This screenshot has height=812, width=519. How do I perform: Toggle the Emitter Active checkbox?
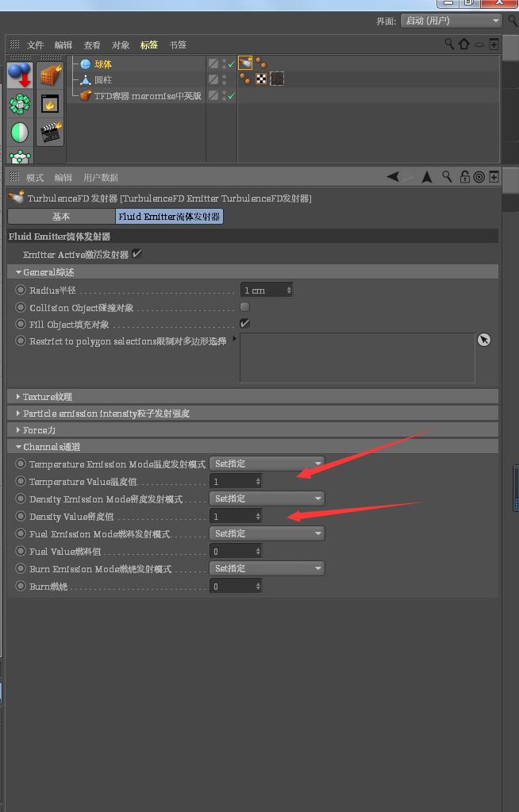tap(136, 254)
